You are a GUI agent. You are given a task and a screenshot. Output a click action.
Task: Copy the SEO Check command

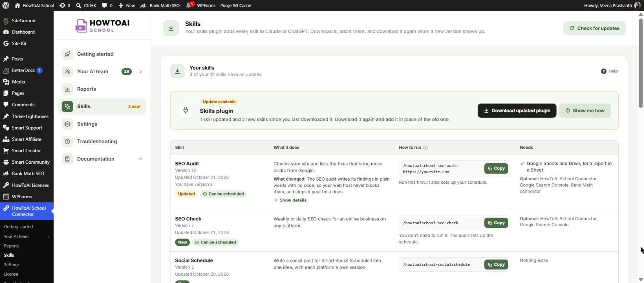[496, 223]
